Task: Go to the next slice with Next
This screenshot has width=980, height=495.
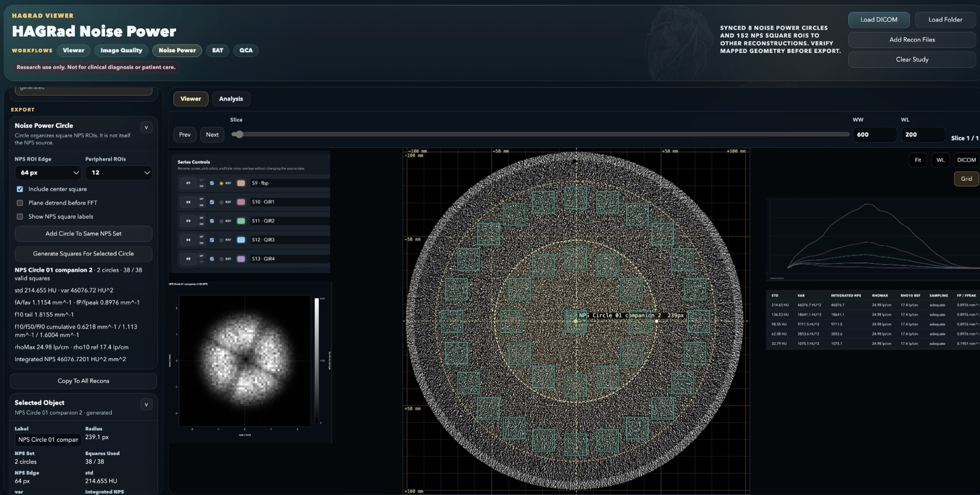Action: [212, 134]
